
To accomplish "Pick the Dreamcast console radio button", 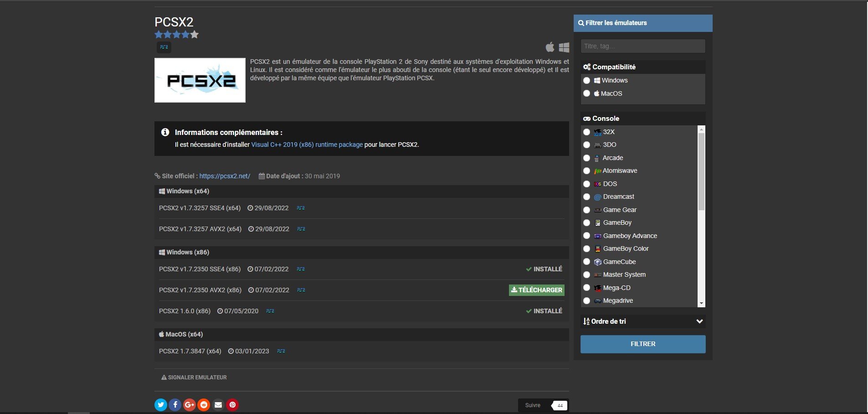I will click(586, 197).
